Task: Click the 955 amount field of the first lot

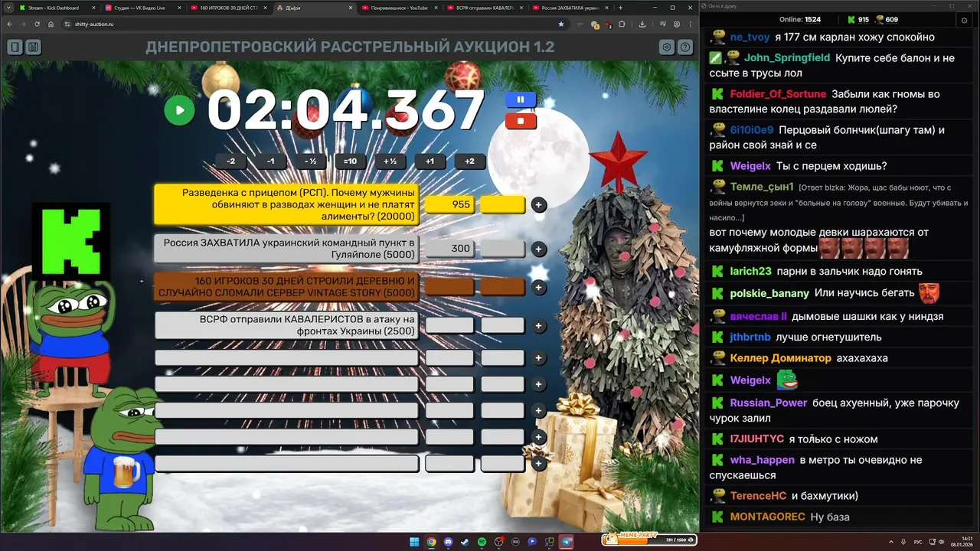Action: coord(450,204)
